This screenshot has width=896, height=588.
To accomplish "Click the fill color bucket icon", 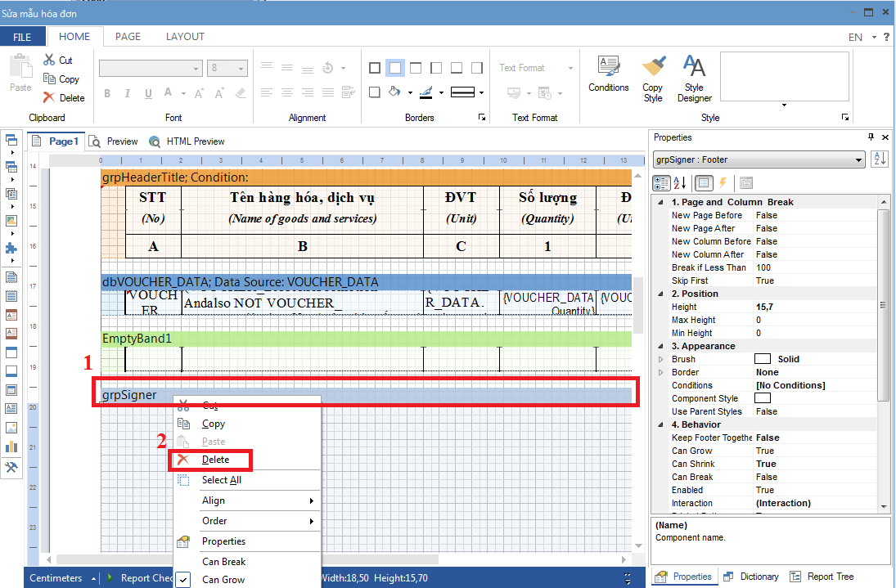I will pyautogui.click(x=394, y=92).
